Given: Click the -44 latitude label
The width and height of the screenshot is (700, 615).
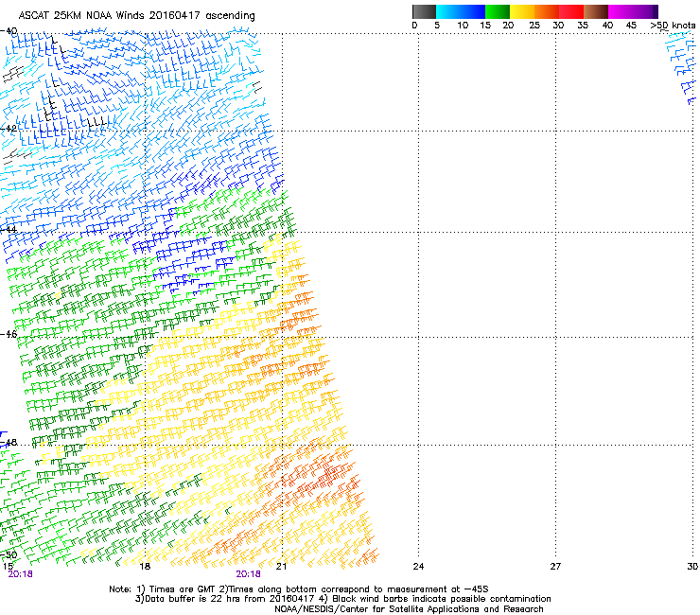Looking at the screenshot, I should coord(9,229).
